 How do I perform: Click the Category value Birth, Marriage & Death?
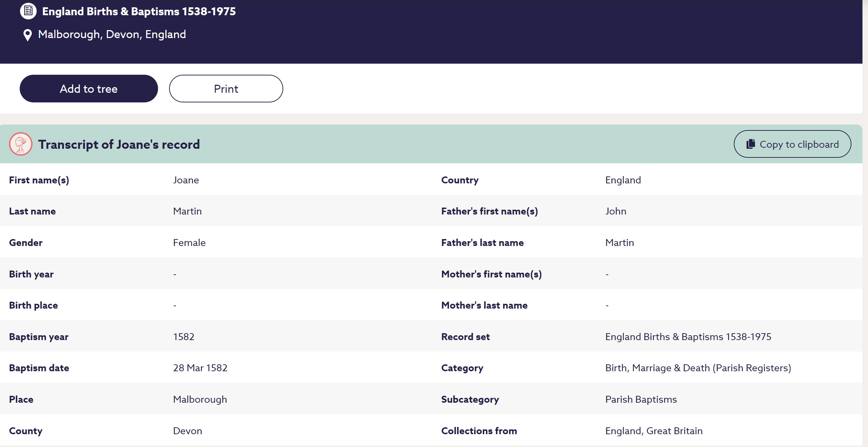click(698, 368)
